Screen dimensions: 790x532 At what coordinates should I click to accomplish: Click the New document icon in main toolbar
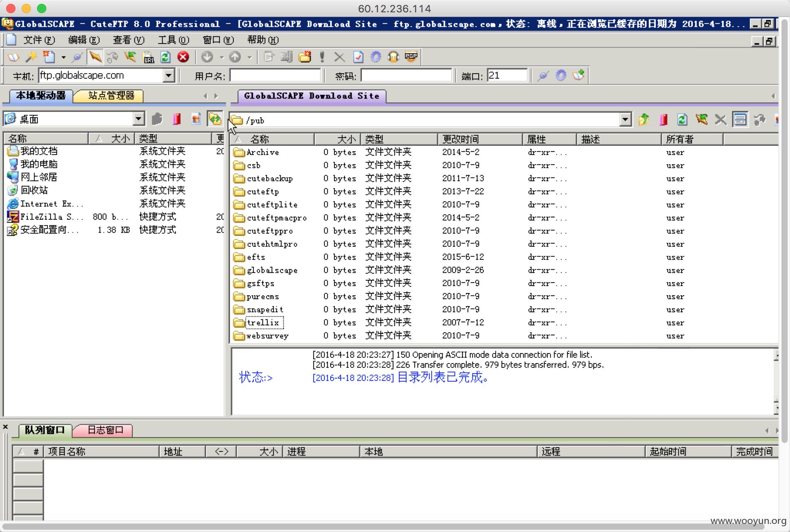coord(49,57)
